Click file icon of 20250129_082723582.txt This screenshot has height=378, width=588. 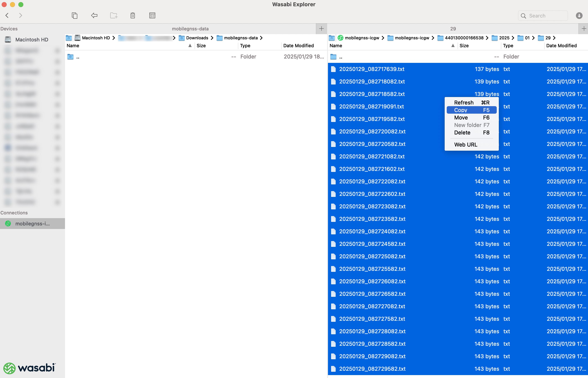[x=333, y=219]
